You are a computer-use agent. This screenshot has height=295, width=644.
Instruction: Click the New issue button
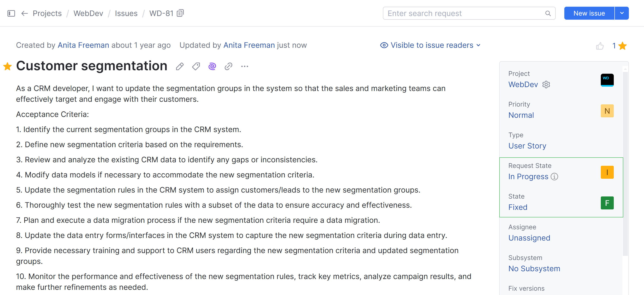(x=589, y=13)
